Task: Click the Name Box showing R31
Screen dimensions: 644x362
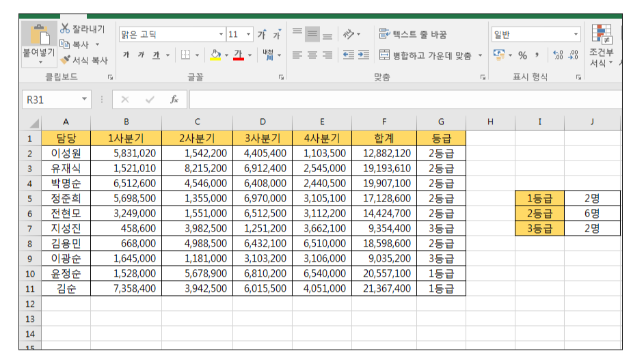Action: (56, 99)
